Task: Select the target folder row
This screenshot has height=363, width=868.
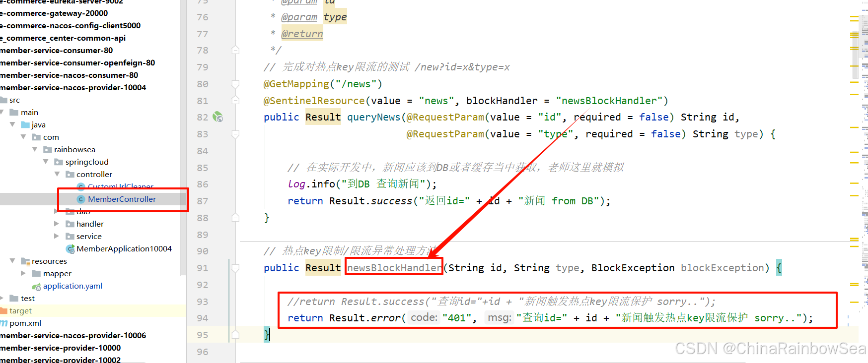Action: pyautogui.click(x=93, y=311)
